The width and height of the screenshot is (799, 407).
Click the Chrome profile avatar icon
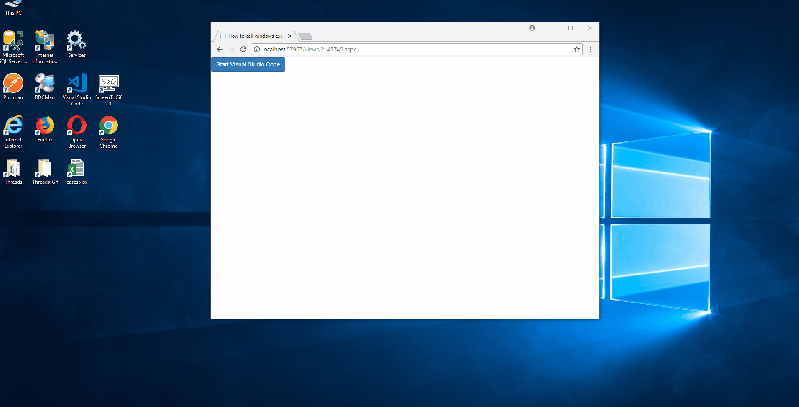coord(532,28)
